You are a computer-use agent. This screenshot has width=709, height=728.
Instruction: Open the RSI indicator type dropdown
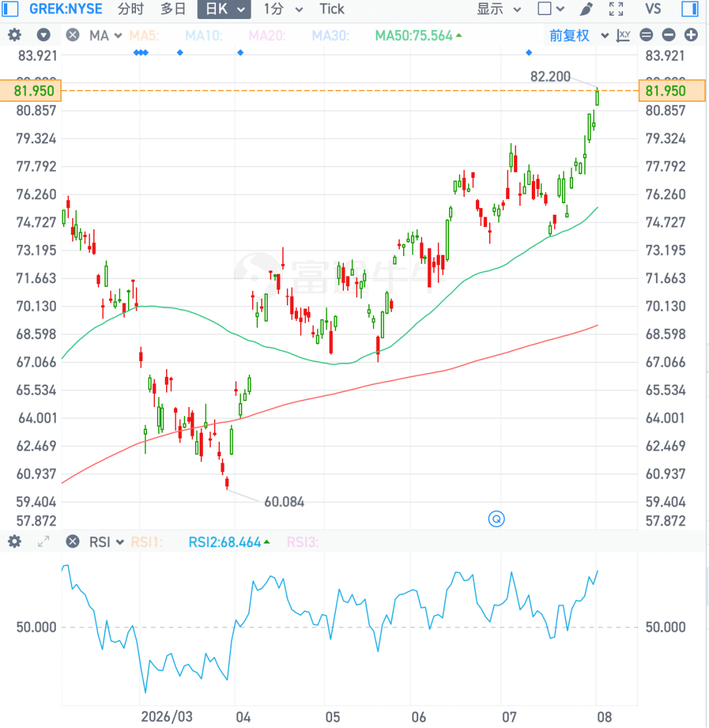[106, 542]
